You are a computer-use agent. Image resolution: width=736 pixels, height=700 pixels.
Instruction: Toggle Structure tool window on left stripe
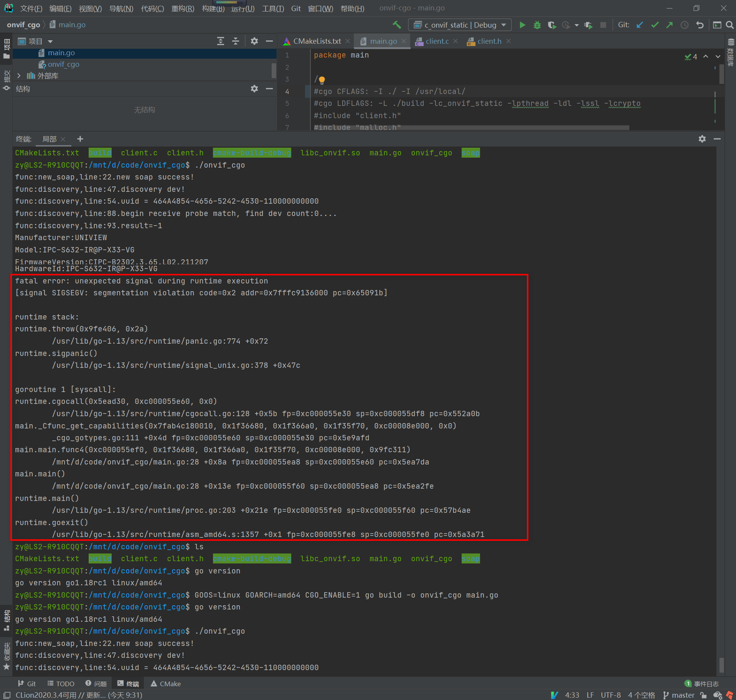click(x=7, y=620)
